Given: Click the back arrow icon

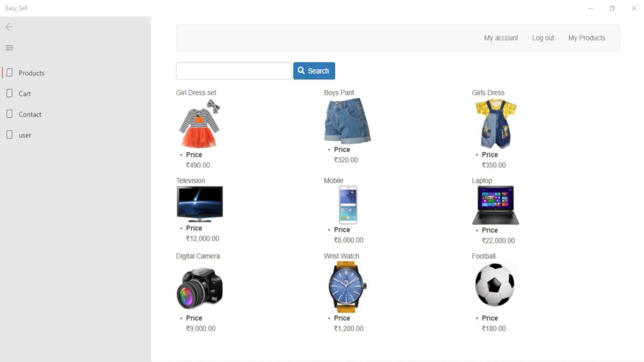Looking at the screenshot, I should (x=9, y=27).
